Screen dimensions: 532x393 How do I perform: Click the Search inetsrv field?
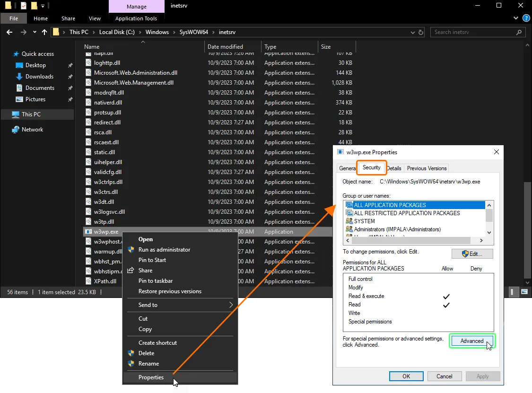click(x=478, y=32)
